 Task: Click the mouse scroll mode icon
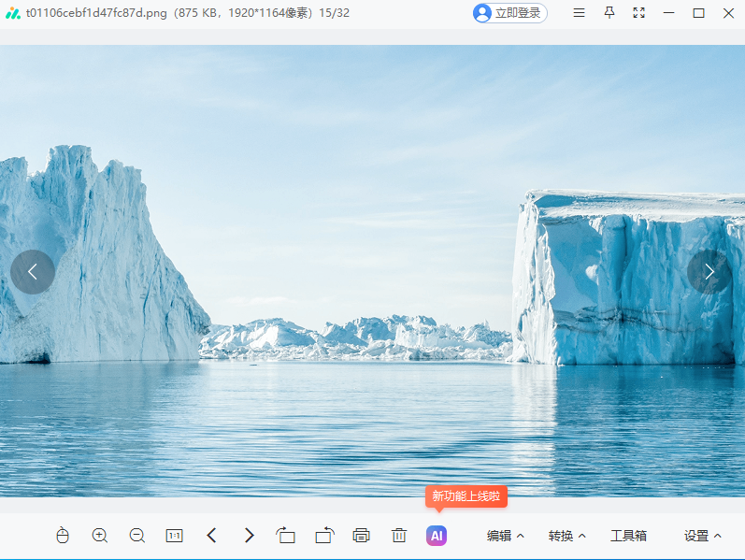click(x=63, y=536)
